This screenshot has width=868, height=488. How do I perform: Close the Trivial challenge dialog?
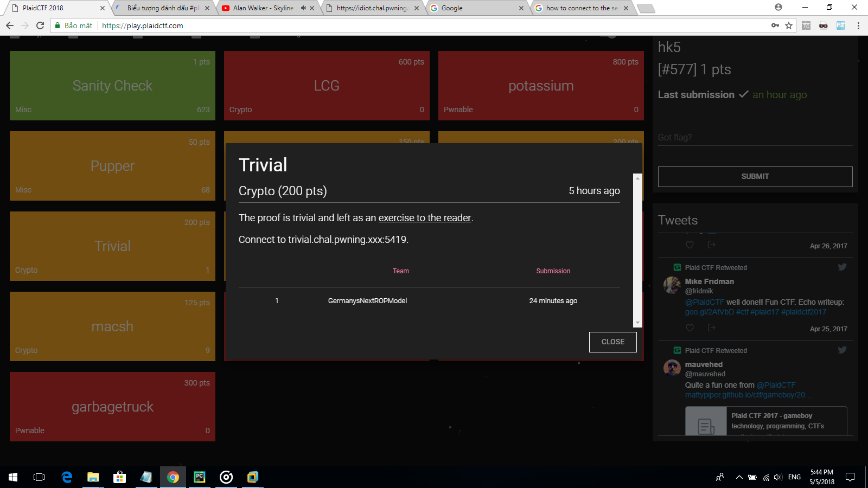tap(612, 342)
